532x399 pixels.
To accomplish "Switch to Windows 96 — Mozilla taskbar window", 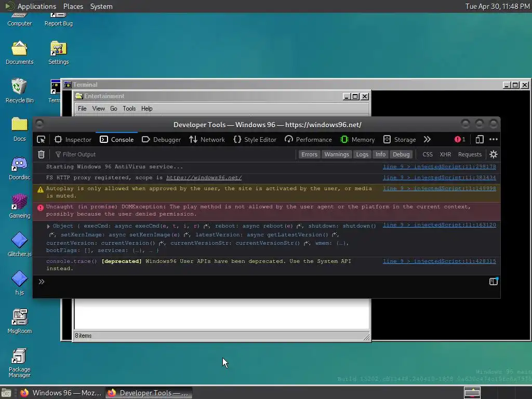I will pyautogui.click(x=61, y=393).
